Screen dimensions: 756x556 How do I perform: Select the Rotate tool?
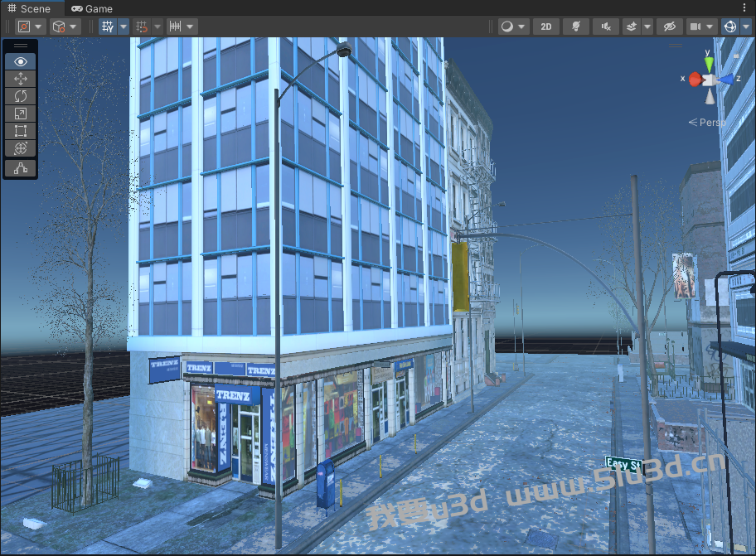coord(20,96)
